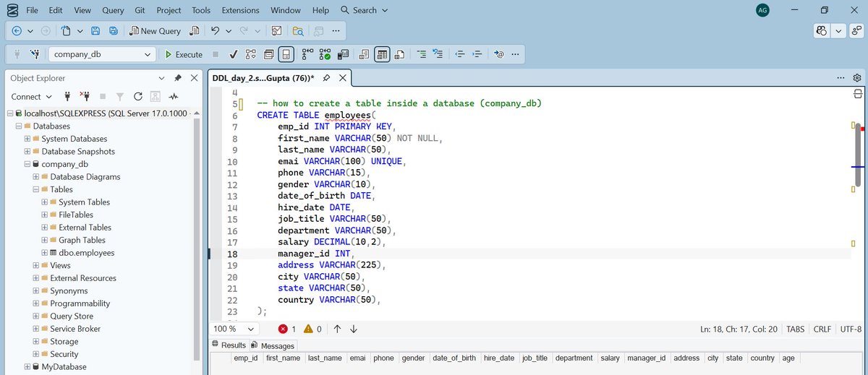Click the error count indicator
The height and width of the screenshot is (375, 868).
pyautogui.click(x=287, y=329)
